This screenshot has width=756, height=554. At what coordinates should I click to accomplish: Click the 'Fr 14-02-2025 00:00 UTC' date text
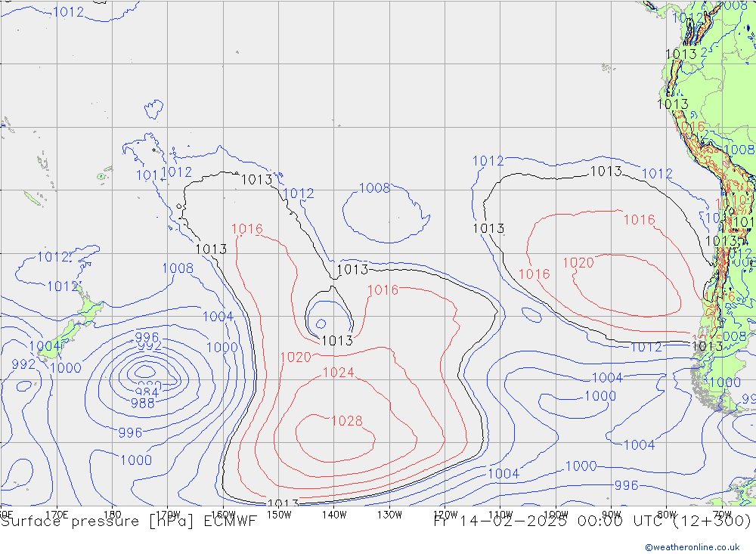click(x=549, y=522)
